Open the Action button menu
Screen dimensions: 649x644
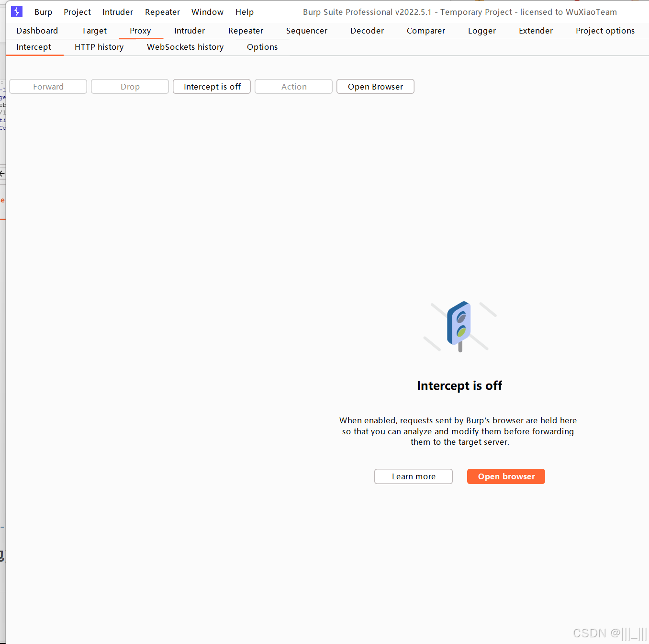click(x=294, y=87)
